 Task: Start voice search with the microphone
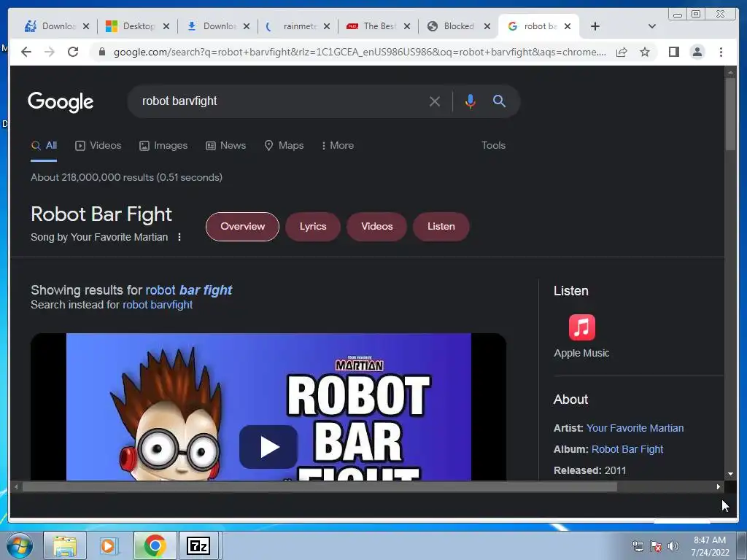coord(471,101)
